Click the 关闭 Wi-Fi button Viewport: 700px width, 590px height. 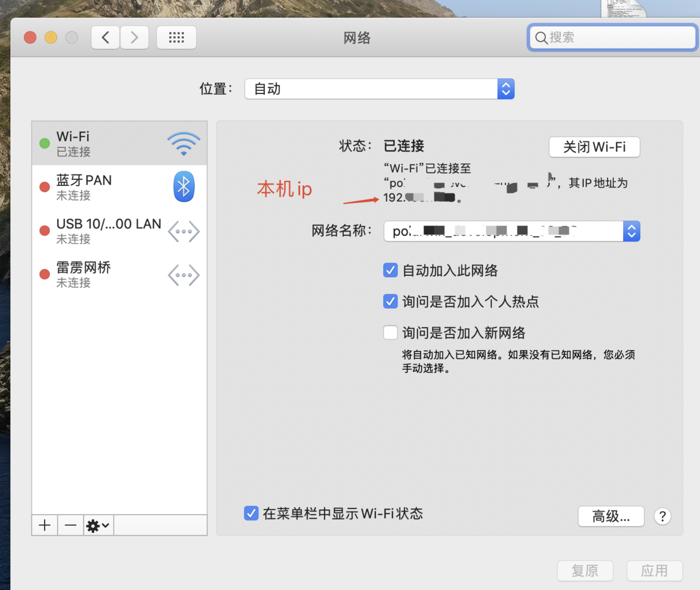click(594, 147)
